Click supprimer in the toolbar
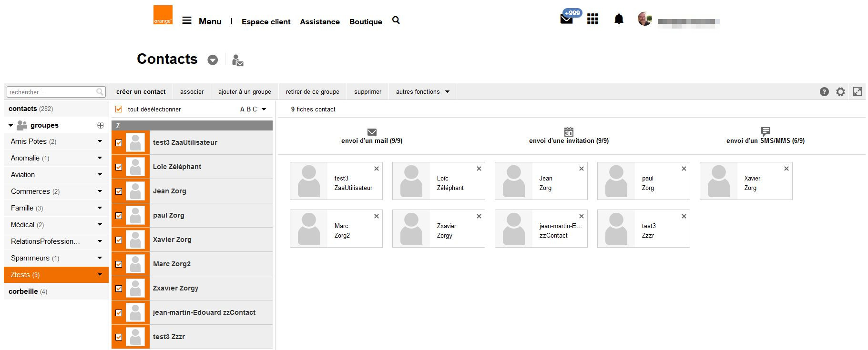868x350 pixels. [x=368, y=92]
